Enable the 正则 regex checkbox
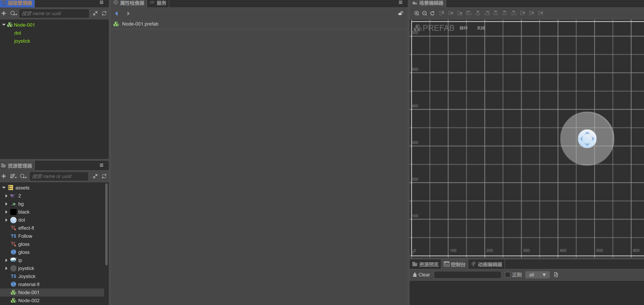The width and height of the screenshot is (644, 305). pyautogui.click(x=508, y=275)
